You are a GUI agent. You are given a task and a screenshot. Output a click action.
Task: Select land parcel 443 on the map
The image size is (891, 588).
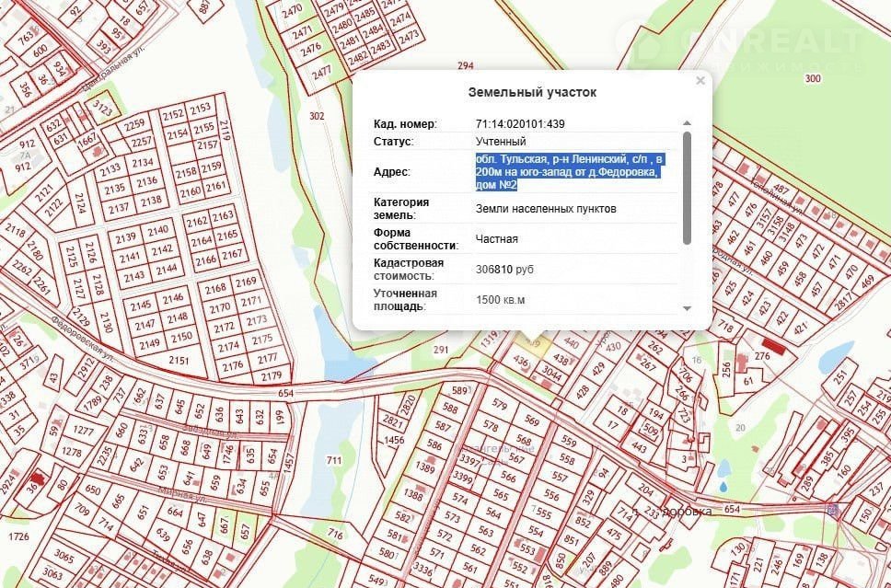tap(639, 447)
